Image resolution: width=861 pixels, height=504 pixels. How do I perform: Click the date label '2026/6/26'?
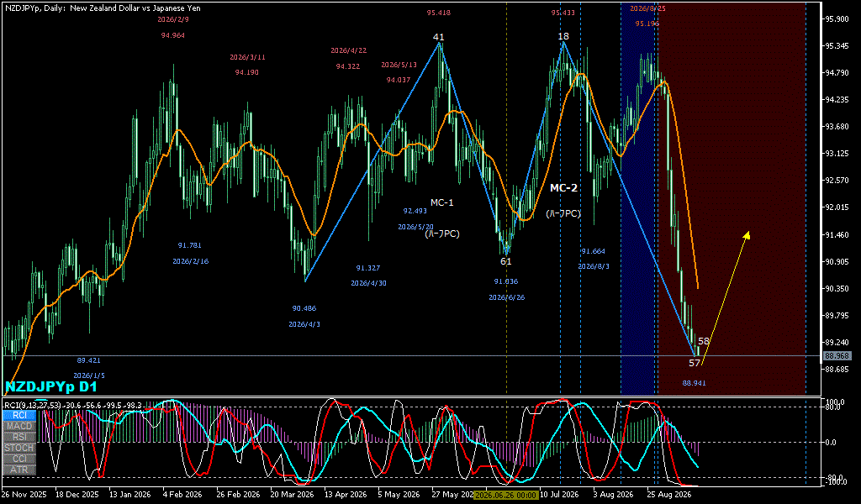pos(507,298)
